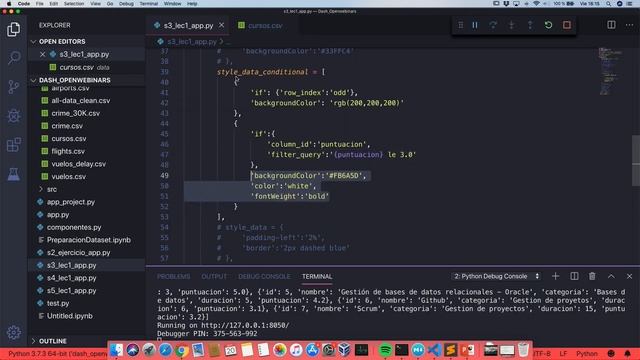Split the editor to the right

611,25
